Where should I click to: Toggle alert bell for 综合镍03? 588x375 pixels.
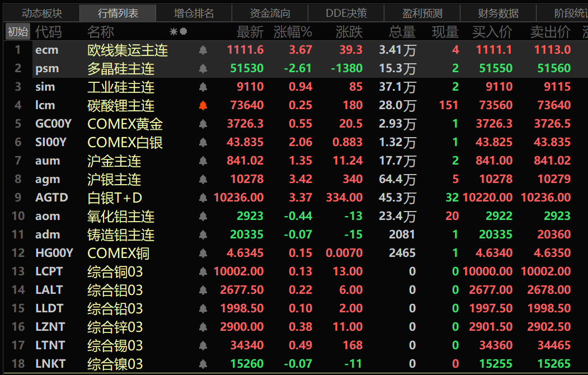[x=203, y=364]
